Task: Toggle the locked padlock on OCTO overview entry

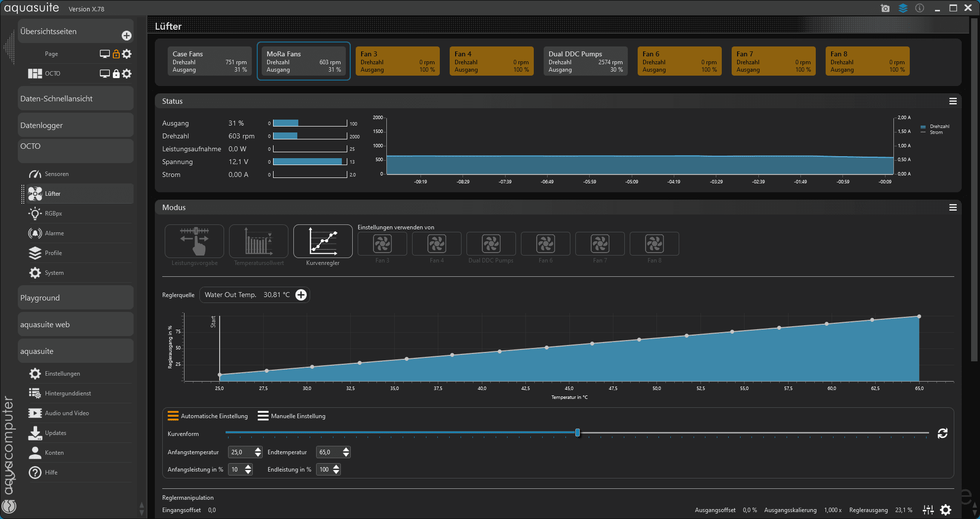Action: click(116, 74)
